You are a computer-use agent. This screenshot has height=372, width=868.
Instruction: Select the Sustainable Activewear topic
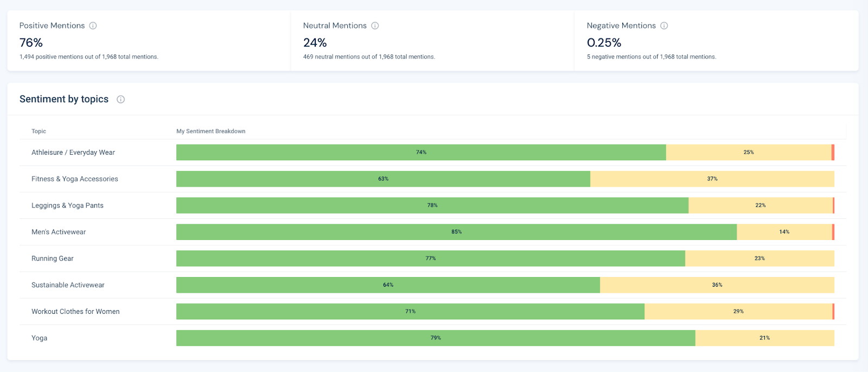tap(68, 285)
